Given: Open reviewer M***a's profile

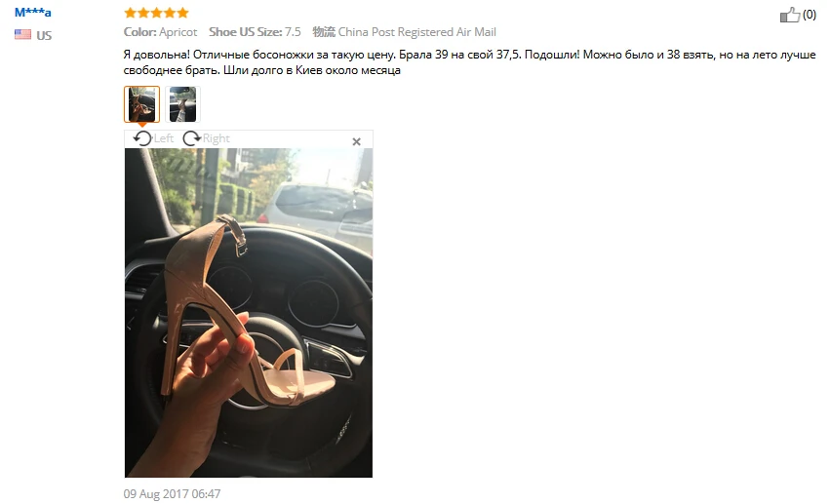Looking at the screenshot, I should 33,12.
